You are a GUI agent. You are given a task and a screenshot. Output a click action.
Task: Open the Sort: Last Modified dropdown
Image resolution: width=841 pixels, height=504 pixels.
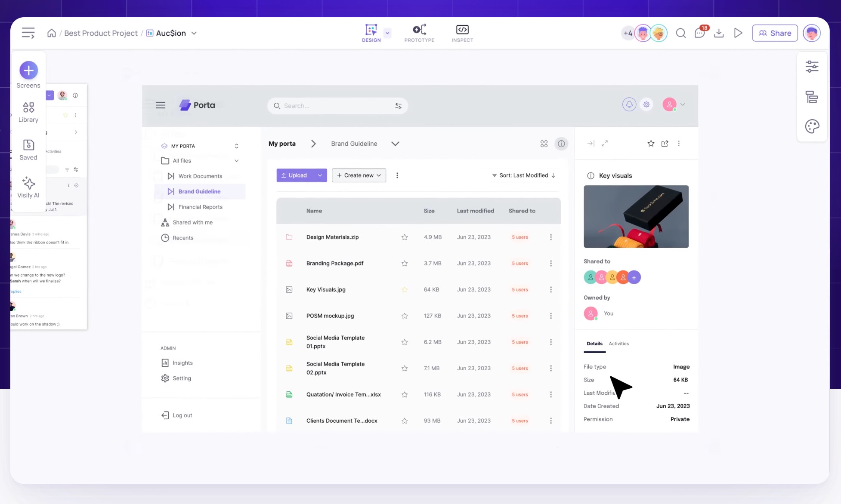524,175
